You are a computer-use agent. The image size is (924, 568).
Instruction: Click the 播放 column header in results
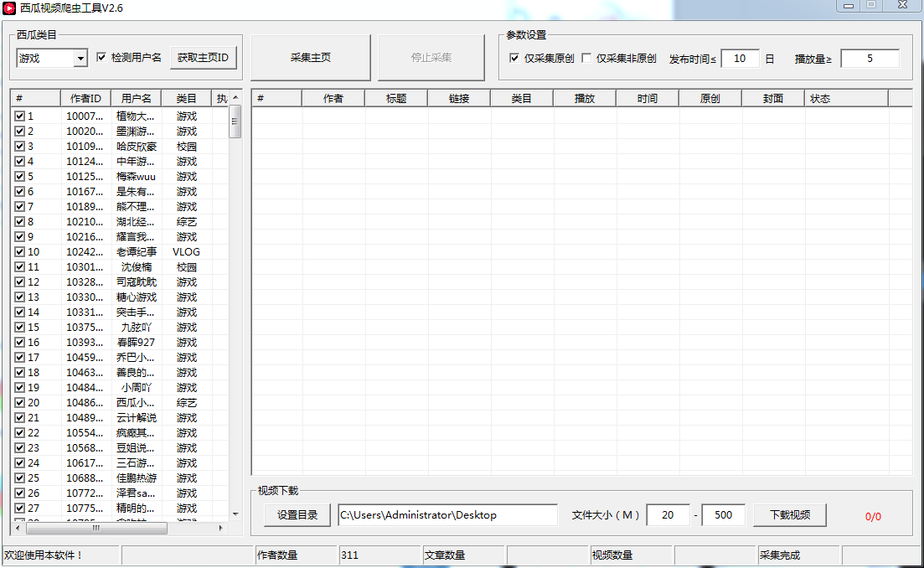click(x=584, y=99)
